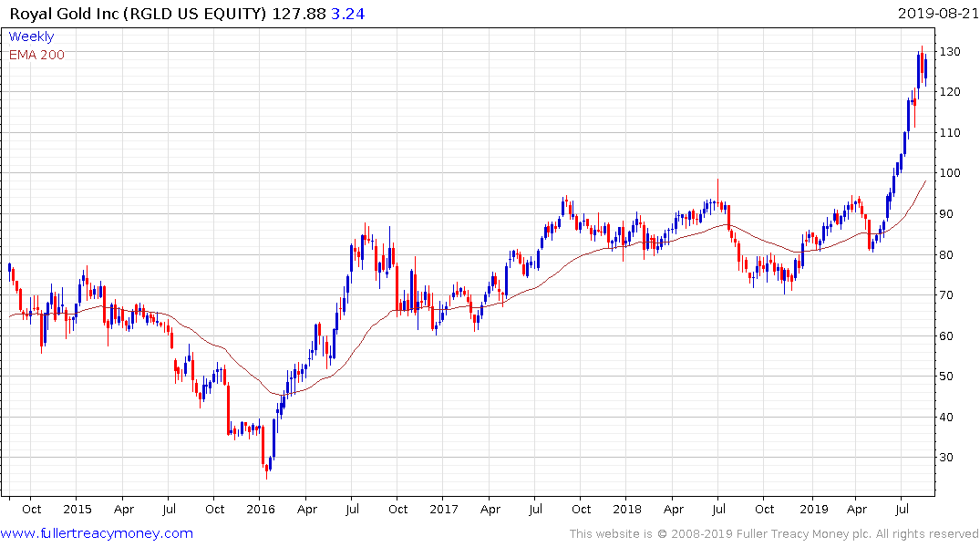Click the chart date 2019-08-21
The width and height of the screenshot is (980, 547).
[937, 13]
